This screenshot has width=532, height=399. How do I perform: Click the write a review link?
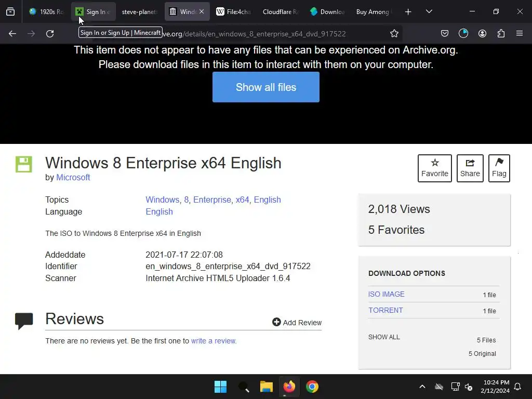214,341
